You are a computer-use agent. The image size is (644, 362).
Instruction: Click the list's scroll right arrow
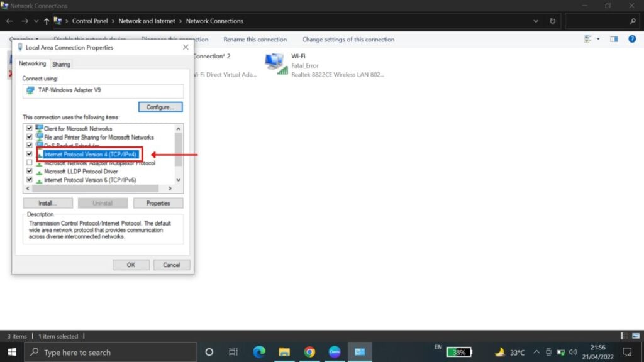point(170,189)
